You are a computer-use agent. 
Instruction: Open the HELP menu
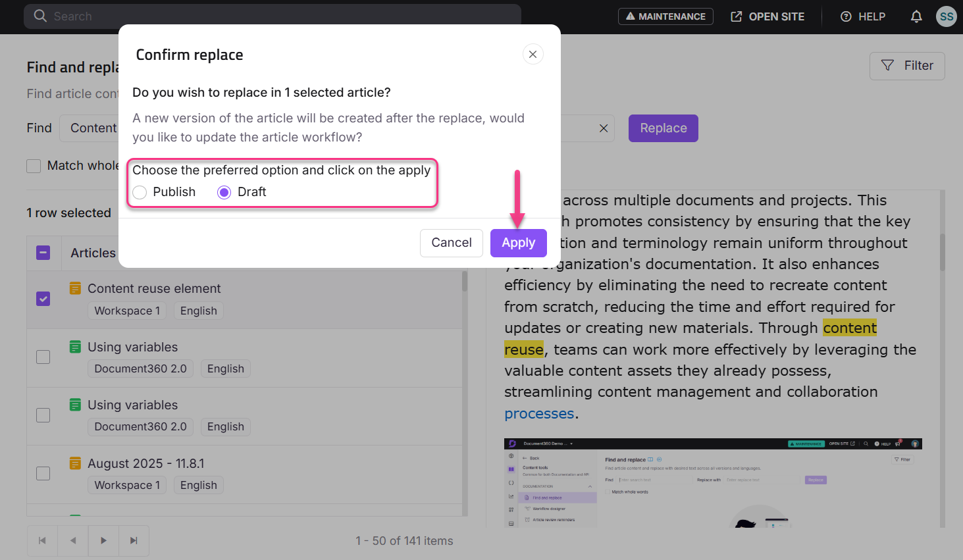coord(863,16)
